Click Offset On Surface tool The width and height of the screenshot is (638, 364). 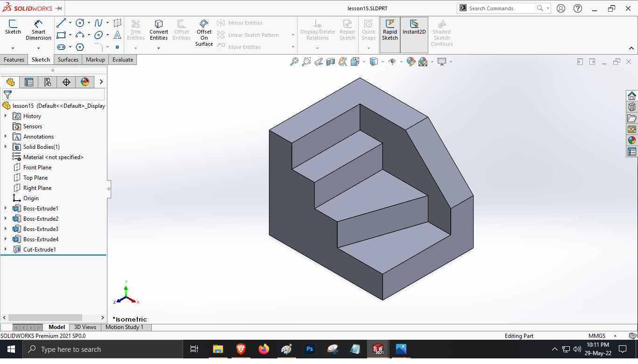pyautogui.click(x=204, y=33)
